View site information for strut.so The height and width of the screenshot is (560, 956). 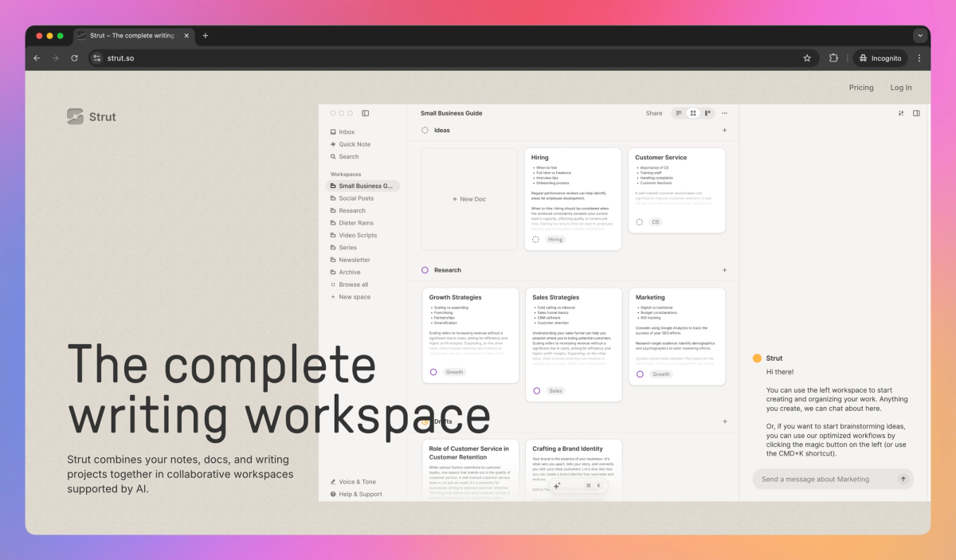click(x=96, y=58)
